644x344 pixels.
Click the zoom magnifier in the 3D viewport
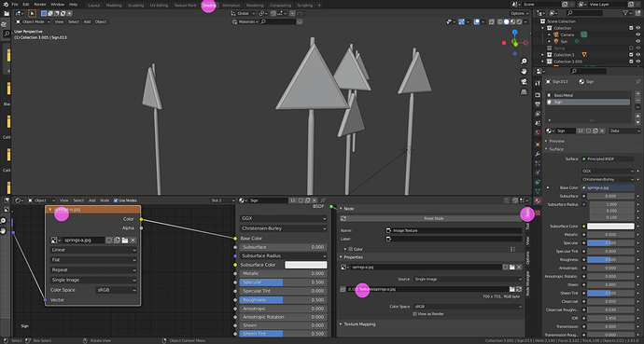[x=524, y=62]
